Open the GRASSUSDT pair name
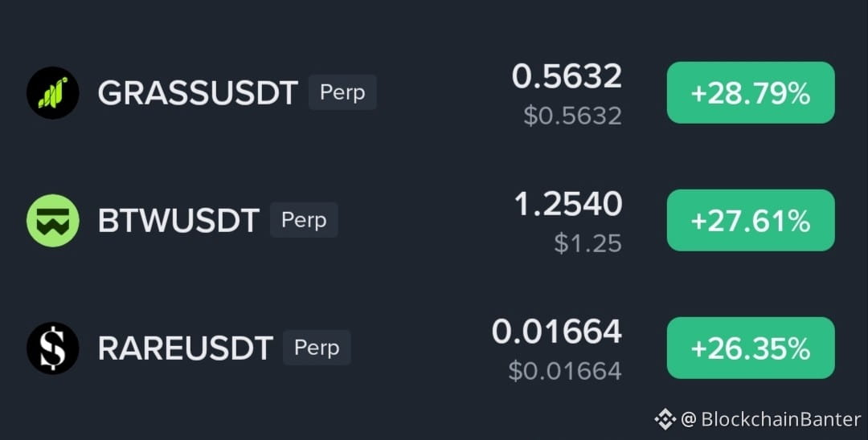 [x=198, y=93]
